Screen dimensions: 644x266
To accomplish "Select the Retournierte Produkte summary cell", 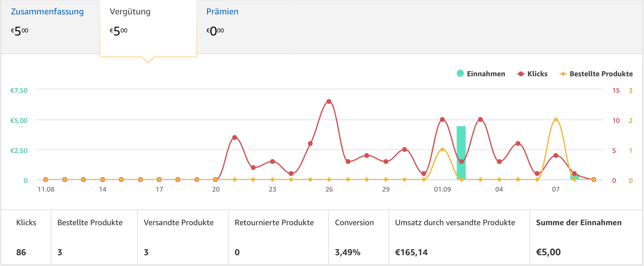I will [x=278, y=237].
